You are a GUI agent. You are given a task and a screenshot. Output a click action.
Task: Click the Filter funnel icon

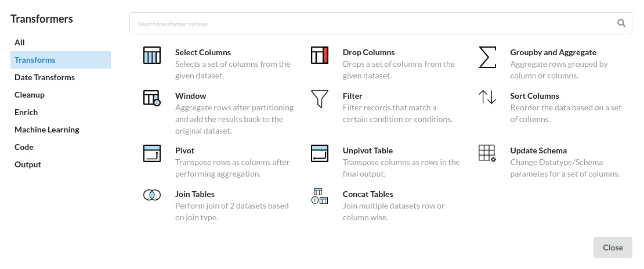(320, 99)
